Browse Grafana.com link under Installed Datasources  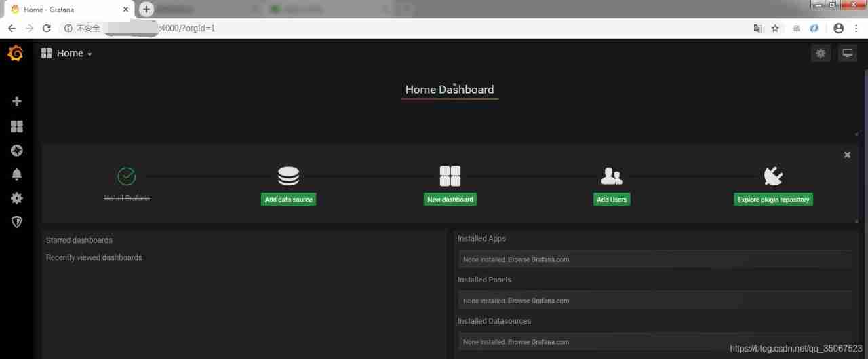click(538, 342)
